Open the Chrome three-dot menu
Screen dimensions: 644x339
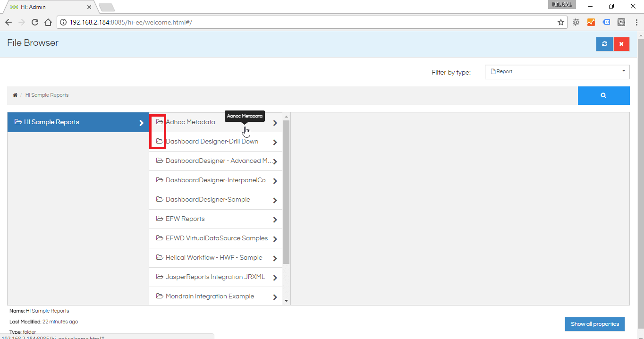[636, 22]
